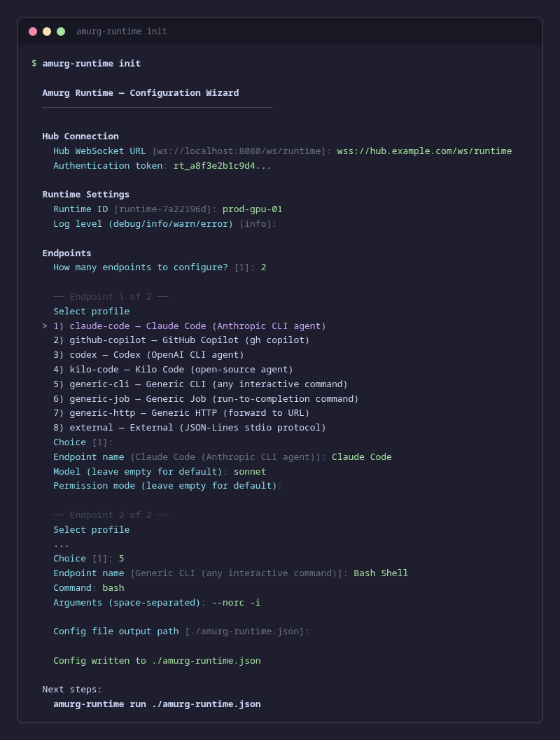Select the external JSON-Lines stdio protocol option
The width and height of the screenshot is (560, 740).
click(x=189, y=427)
